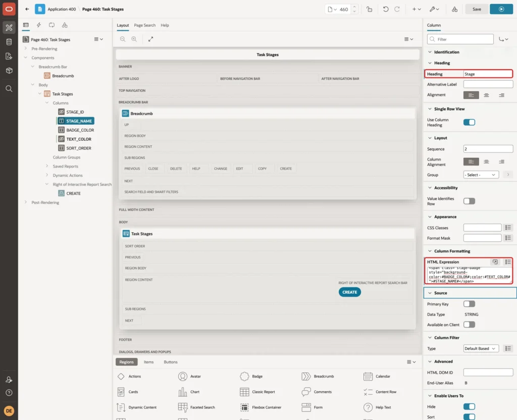Click the Save button
The height and width of the screenshot is (420, 517).
[477, 9]
